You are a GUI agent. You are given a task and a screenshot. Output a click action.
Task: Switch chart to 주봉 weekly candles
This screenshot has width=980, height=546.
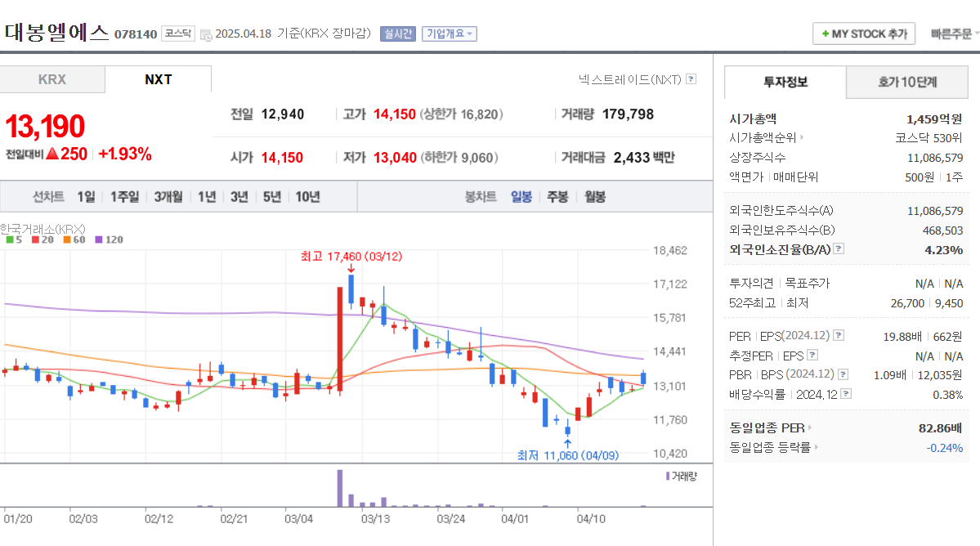(555, 195)
